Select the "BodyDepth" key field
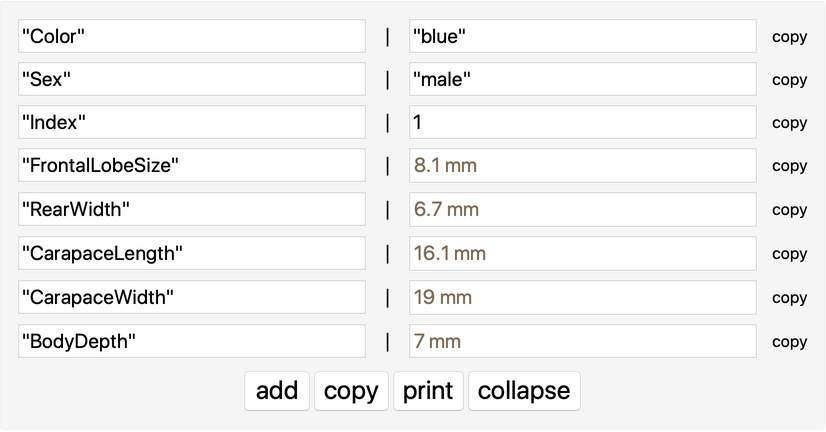826x432 pixels. tap(192, 341)
